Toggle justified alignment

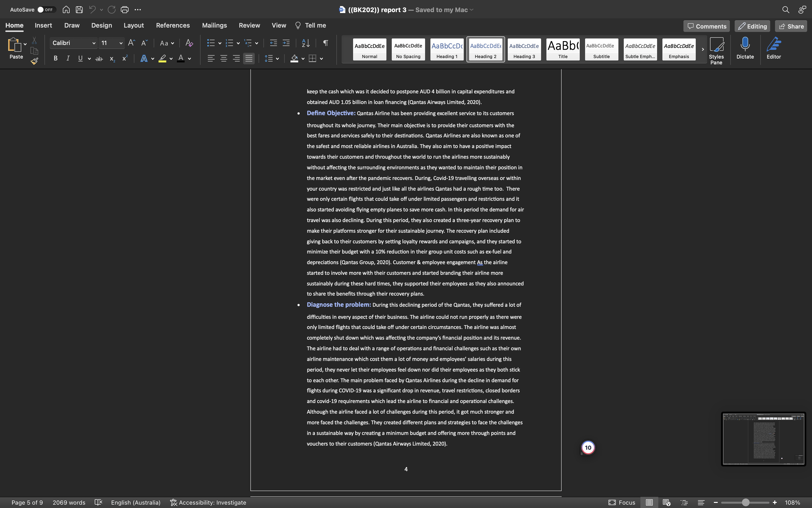[x=249, y=59]
